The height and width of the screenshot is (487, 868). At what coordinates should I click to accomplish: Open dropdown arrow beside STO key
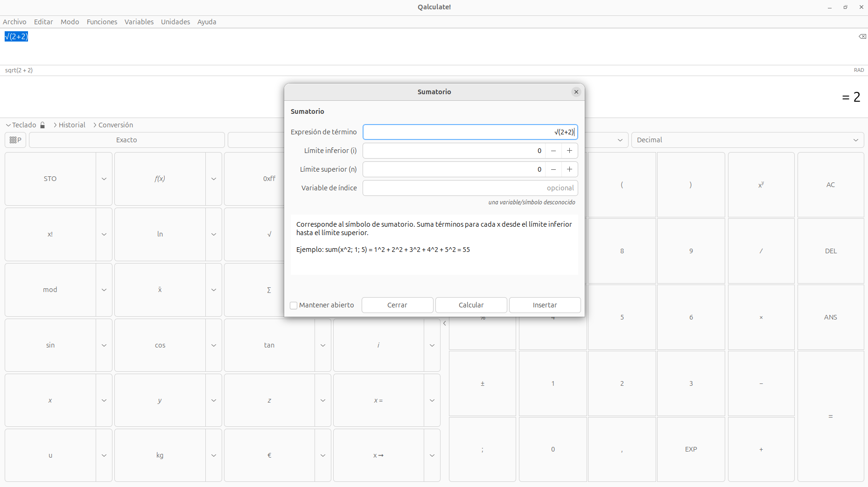pos(104,179)
